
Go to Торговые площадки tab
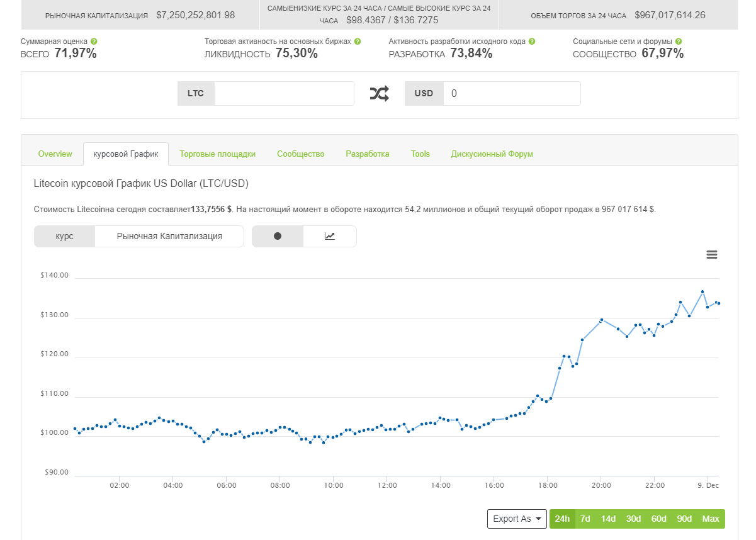(218, 154)
